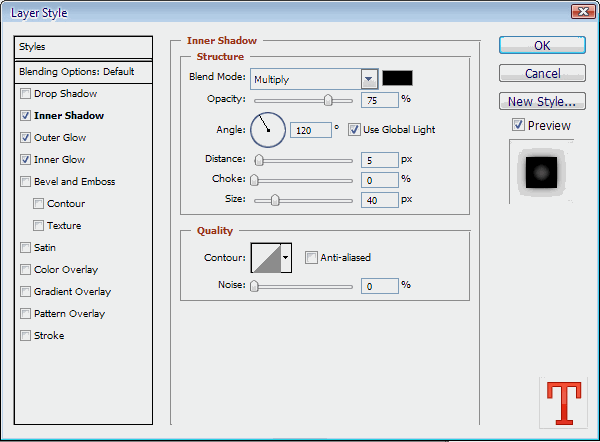Select the Gradient Overlay style label
The height and width of the screenshot is (442, 600).
click(72, 292)
